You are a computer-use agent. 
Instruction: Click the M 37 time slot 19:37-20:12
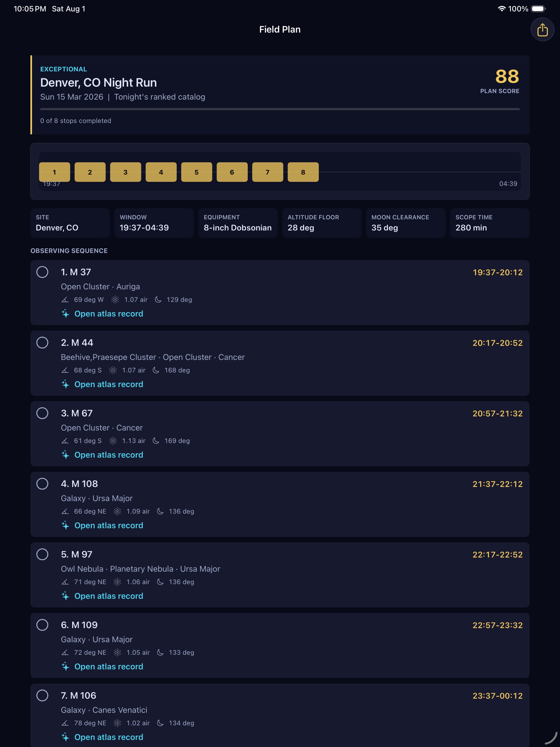pos(498,272)
